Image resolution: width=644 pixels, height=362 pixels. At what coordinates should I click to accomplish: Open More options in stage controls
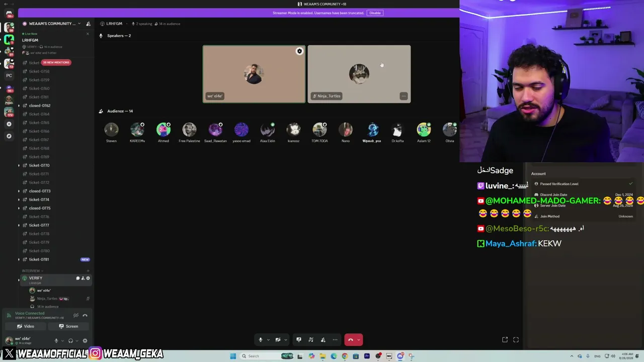click(335, 340)
